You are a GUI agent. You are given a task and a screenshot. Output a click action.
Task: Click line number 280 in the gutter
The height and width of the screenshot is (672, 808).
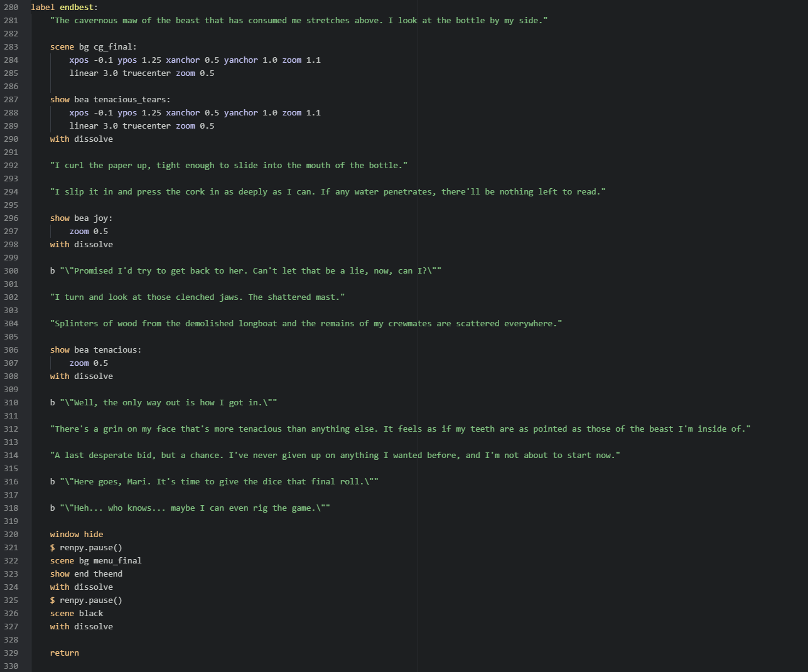[11, 7]
